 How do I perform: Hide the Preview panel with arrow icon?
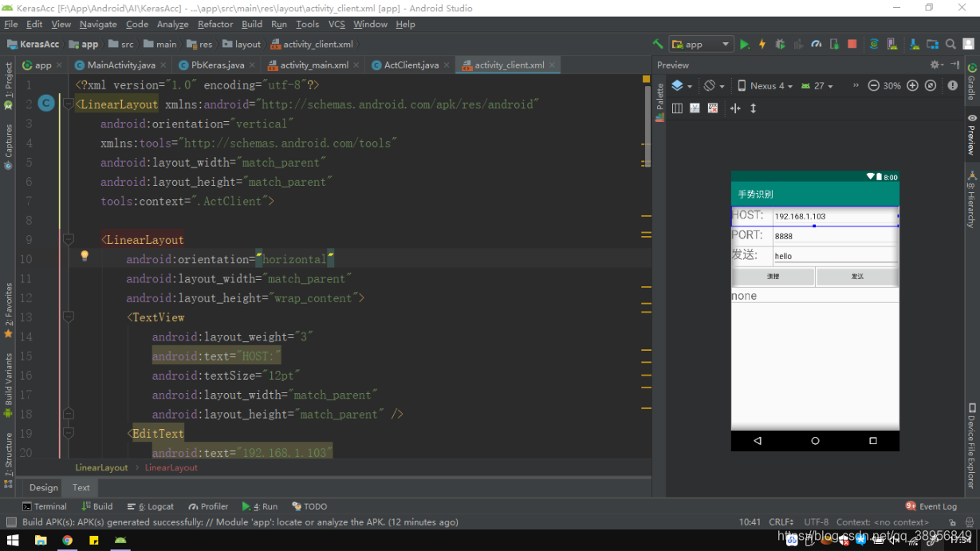pos(955,65)
